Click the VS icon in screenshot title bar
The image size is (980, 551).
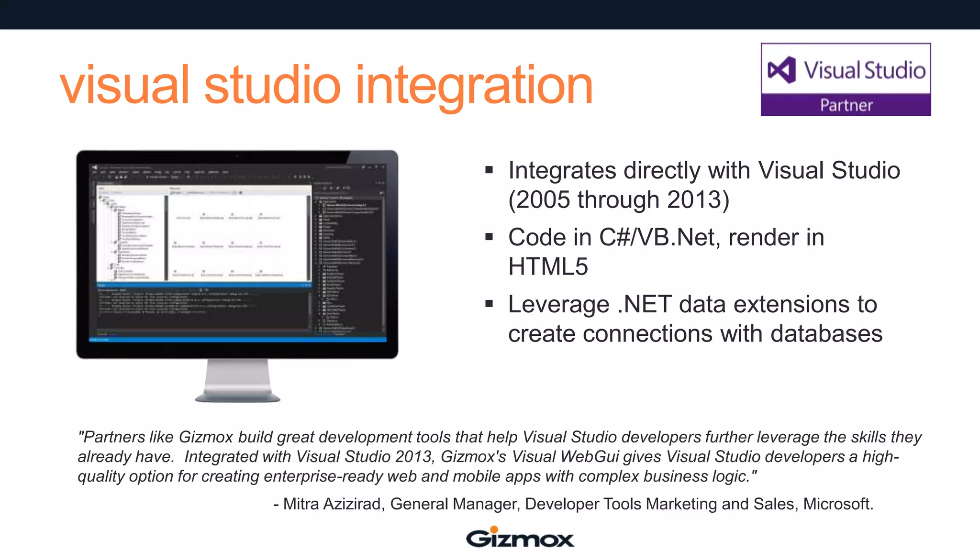[x=95, y=167]
